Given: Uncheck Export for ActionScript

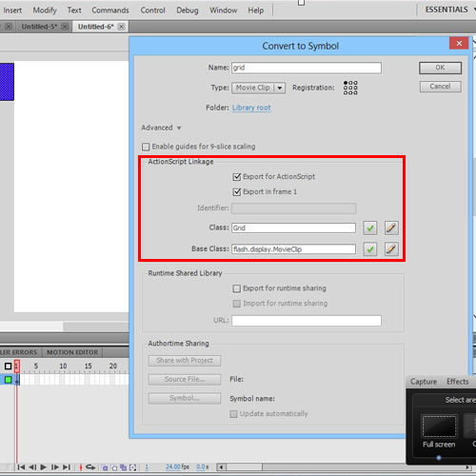Looking at the screenshot, I should pos(237,177).
